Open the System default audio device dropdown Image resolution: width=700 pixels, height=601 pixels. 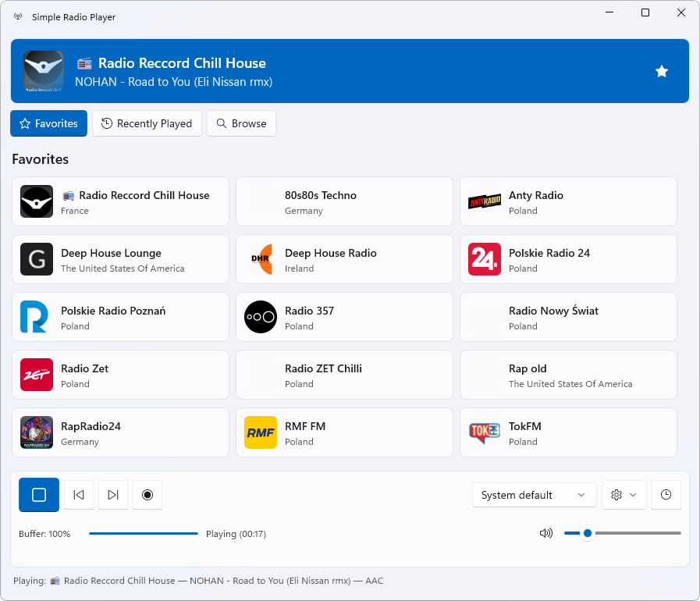(534, 495)
